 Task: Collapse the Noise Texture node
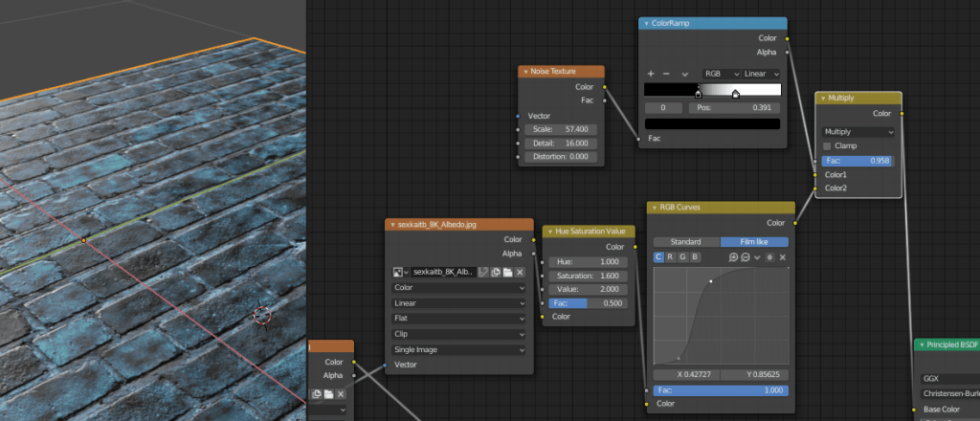[524, 72]
